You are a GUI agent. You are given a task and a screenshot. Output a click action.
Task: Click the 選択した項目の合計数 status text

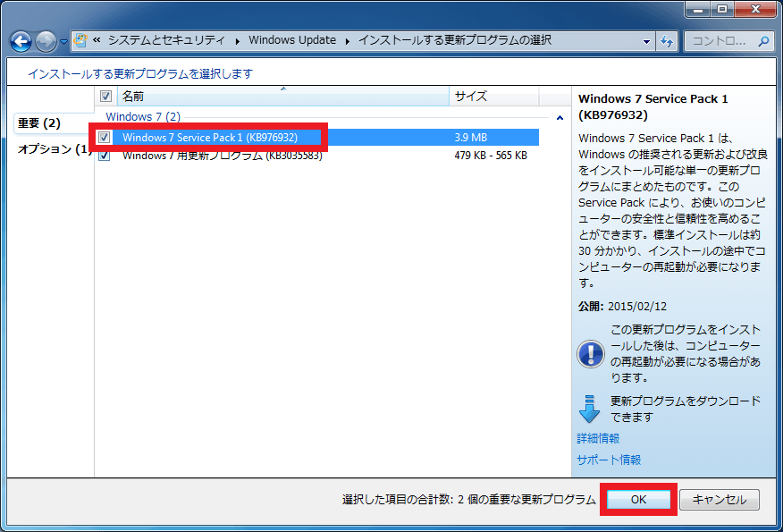(x=469, y=500)
